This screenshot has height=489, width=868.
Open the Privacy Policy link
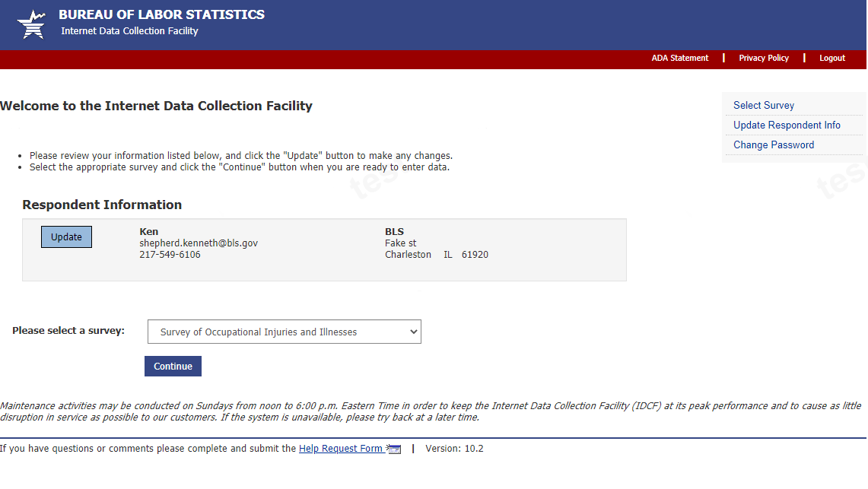764,58
